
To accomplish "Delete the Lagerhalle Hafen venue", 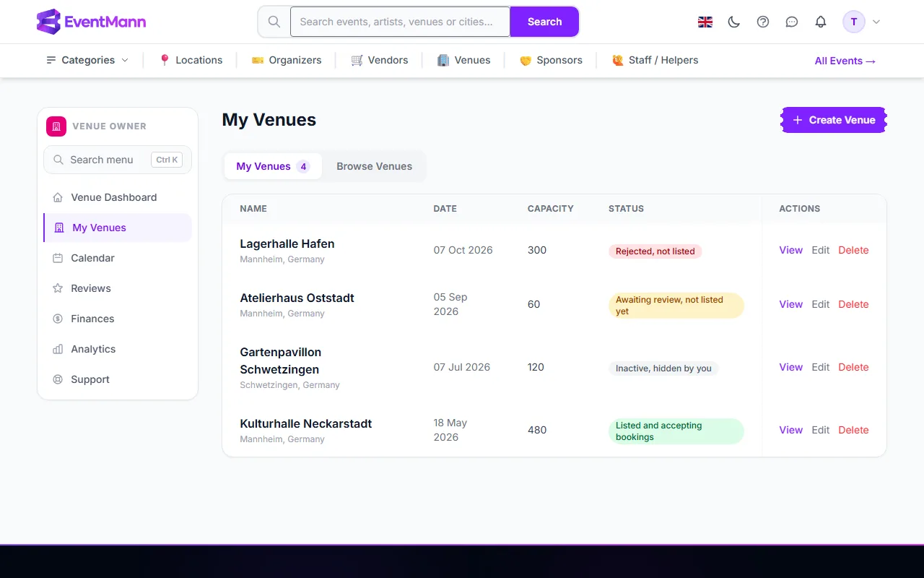I will coord(853,250).
